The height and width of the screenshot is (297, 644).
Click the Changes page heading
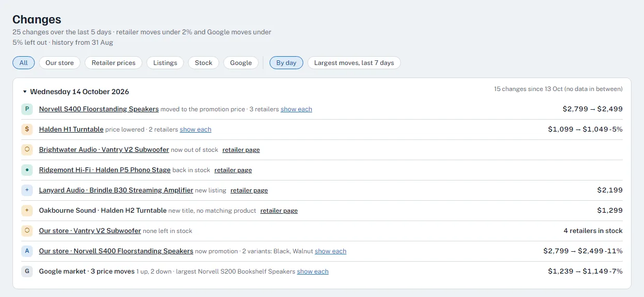[x=37, y=20]
